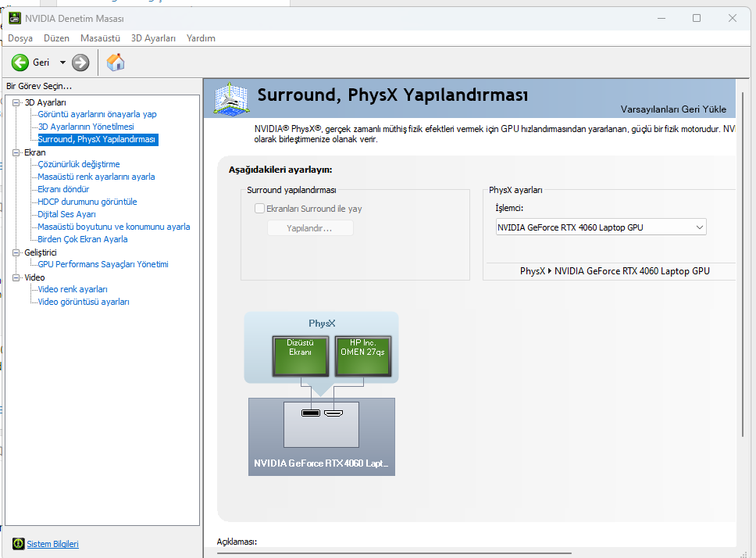Viewport: 756px width, 558px height.
Task: Click the Yapılandır... button
Action: [310, 228]
